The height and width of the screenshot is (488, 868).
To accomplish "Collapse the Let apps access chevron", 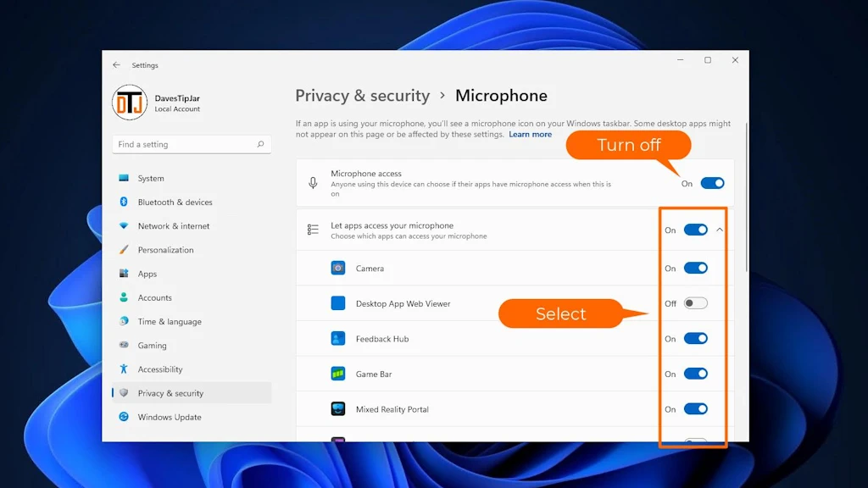I will [x=720, y=230].
